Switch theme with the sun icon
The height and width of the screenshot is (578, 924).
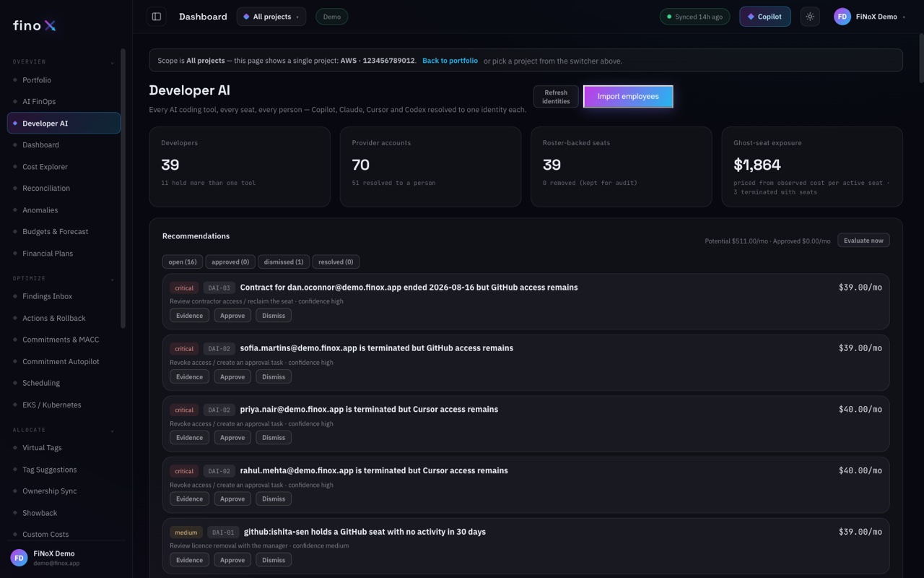click(x=810, y=17)
